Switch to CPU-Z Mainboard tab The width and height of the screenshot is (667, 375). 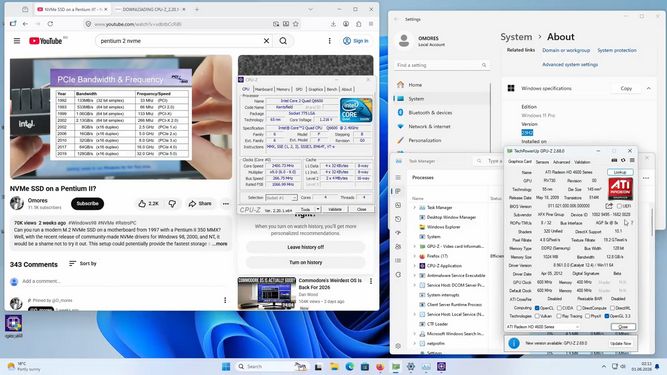tap(263, 89)
